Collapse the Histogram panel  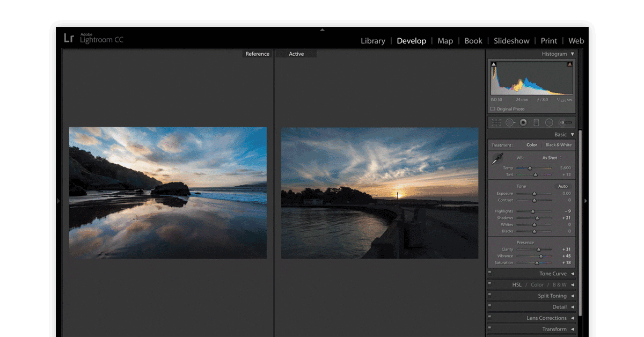pyautogui.click(x=572, y=54)
